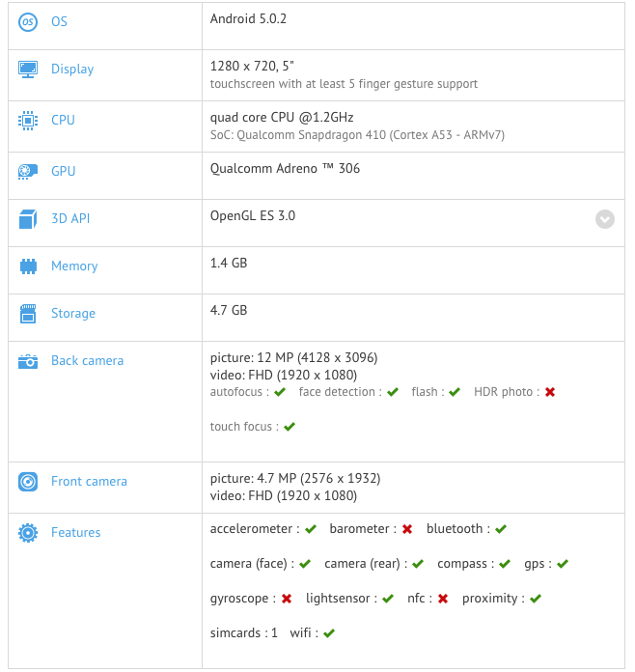The image size is (635, 672).
Task: Click the Storage SD card icon
Action: click(x=28, y=313)
